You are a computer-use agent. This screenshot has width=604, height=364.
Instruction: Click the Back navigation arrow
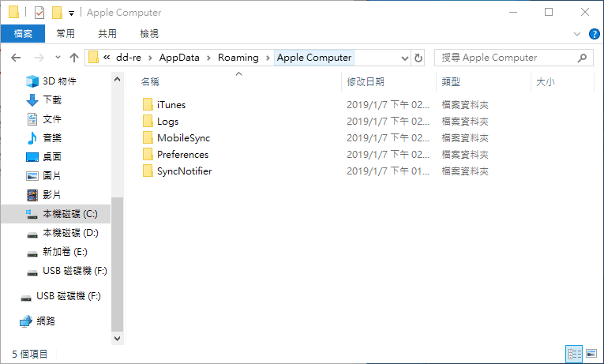coord(17,58)
